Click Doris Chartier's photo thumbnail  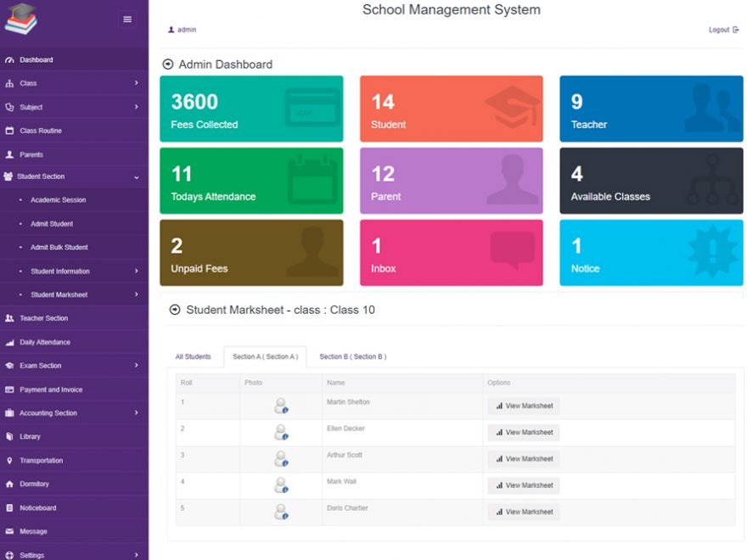pyautogui.click(x=281, y=511)
